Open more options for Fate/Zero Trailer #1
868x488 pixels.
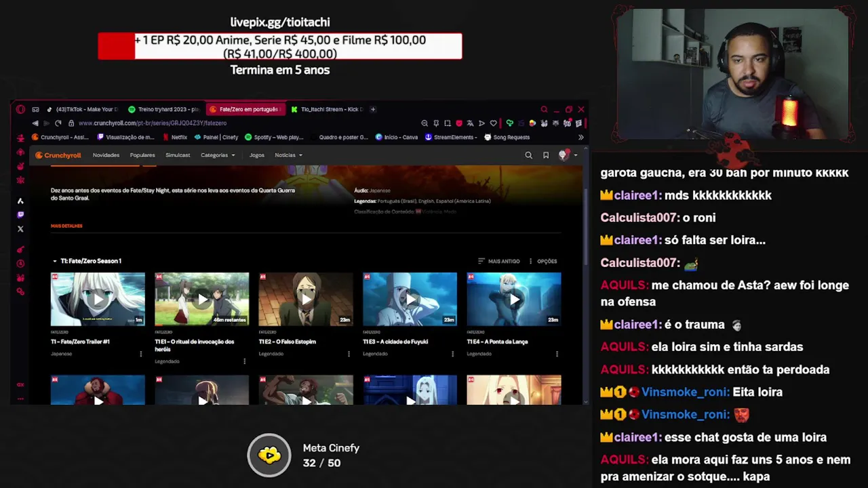point(141,354)
